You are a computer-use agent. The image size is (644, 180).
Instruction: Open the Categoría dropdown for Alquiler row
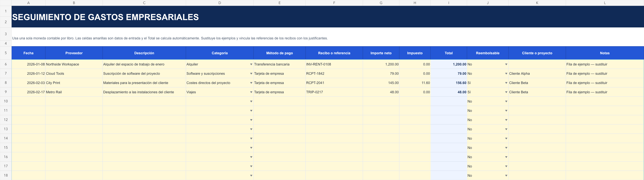pyautogui.click(x=251, y=64)
